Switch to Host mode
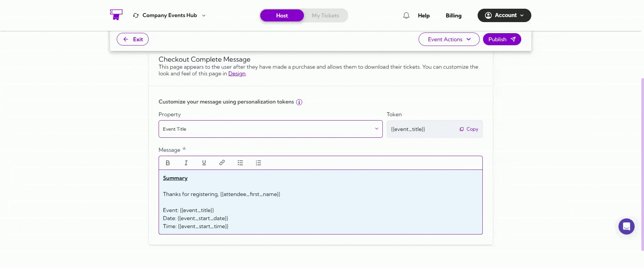 [x=282, y=15]
